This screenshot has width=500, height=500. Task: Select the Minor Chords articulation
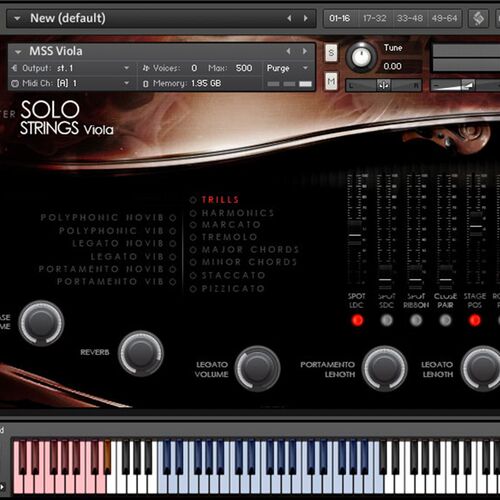point(243,262)
